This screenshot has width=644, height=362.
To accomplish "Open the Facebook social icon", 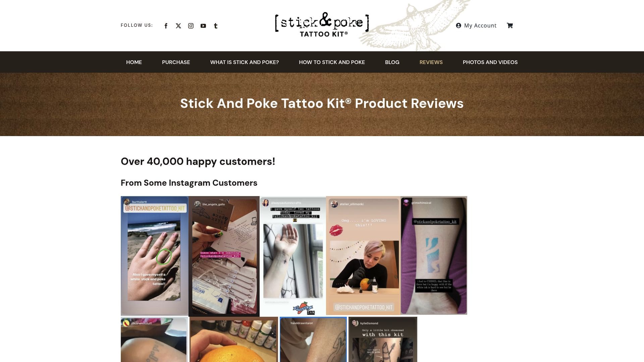I will pos(166,26).
